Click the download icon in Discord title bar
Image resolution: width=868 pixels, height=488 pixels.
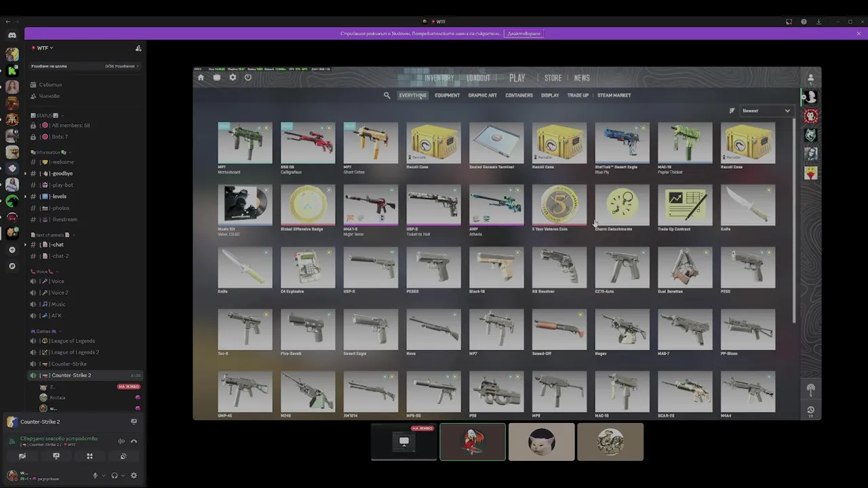[818, 22]
